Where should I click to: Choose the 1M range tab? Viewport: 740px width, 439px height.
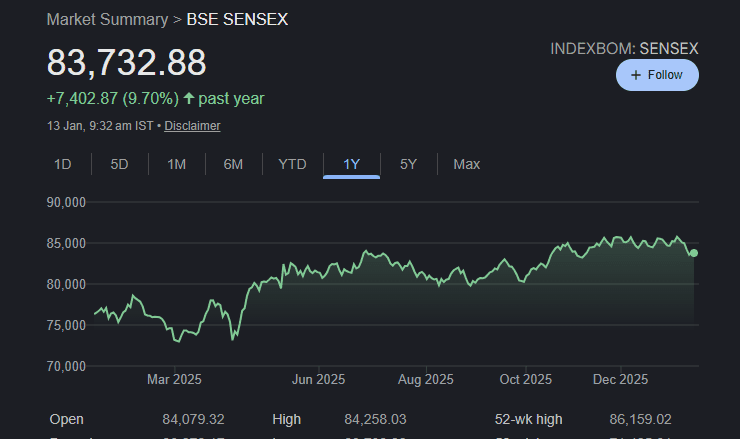[x=177, y=164]
